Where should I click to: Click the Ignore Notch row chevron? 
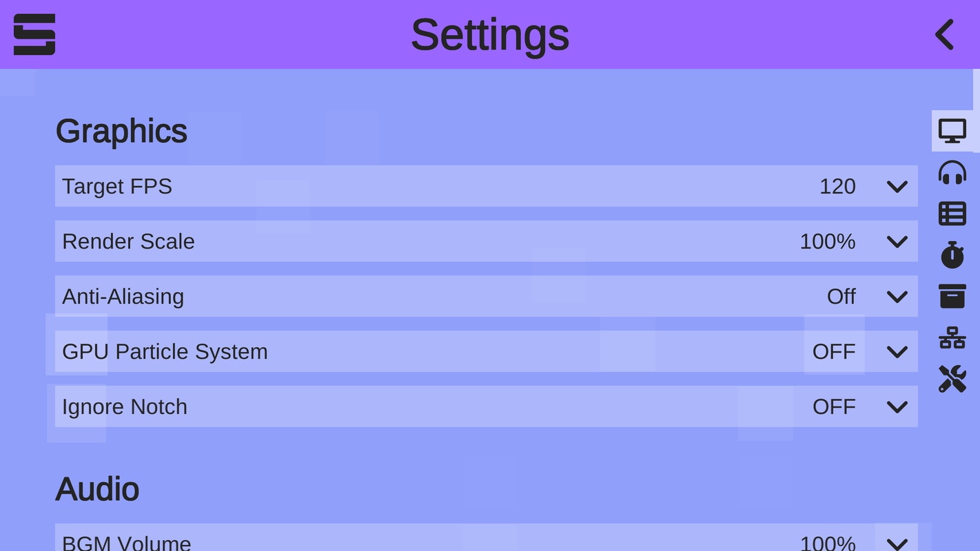coord(897,407)
